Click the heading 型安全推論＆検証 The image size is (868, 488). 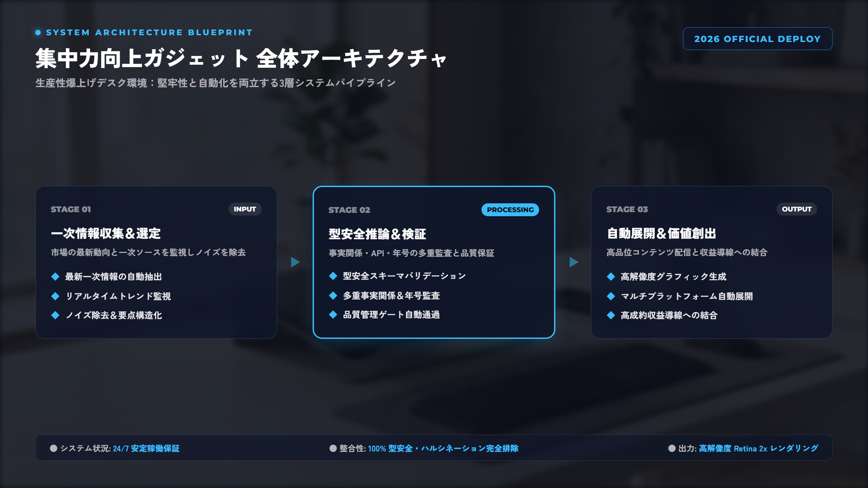coord(377,234)
